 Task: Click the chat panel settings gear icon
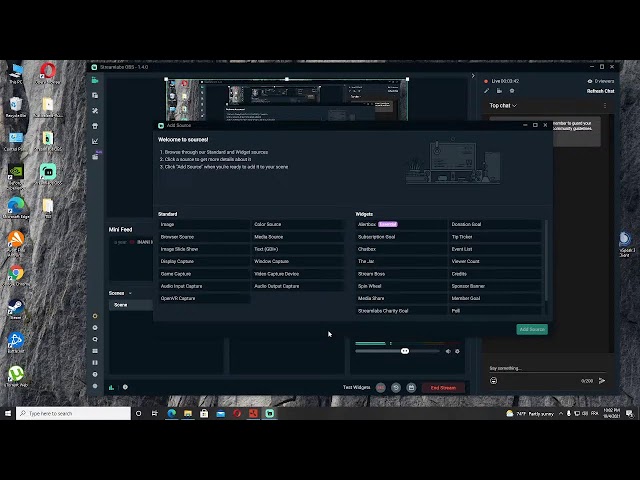tap(512, 91)
